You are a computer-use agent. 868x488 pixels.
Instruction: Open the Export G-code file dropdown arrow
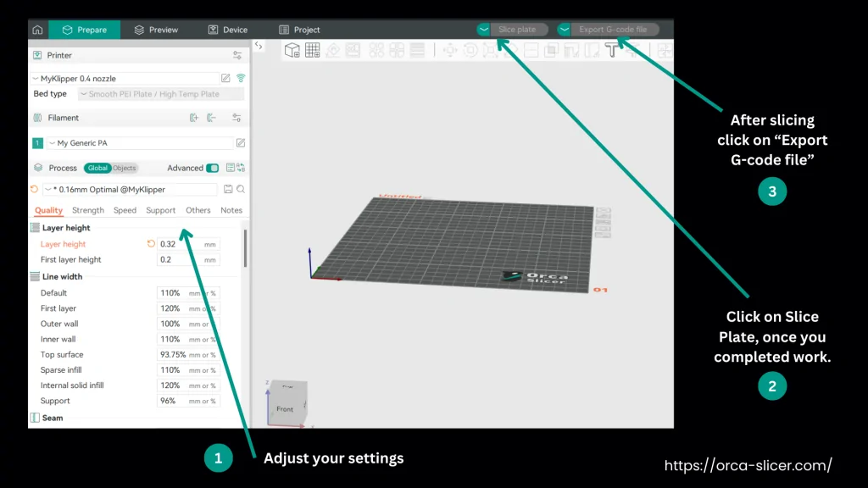[564, 30]
